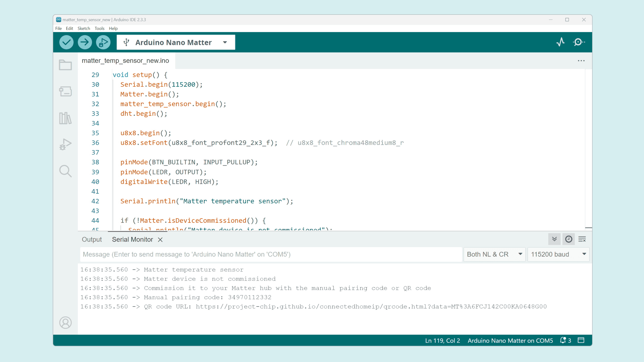Viewport: 644px width, 362px height.
Task: Upload the sketch with the arrow button
Action: pyautogui.click(x=85, y=42)
